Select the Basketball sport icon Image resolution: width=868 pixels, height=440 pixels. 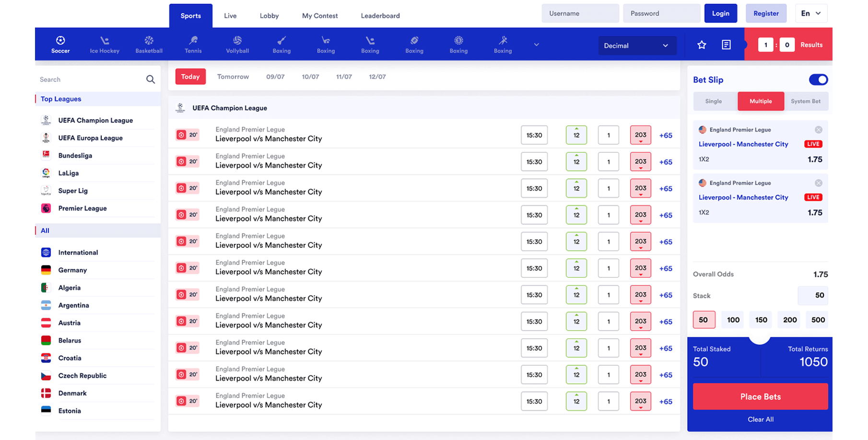click(148, 44)
